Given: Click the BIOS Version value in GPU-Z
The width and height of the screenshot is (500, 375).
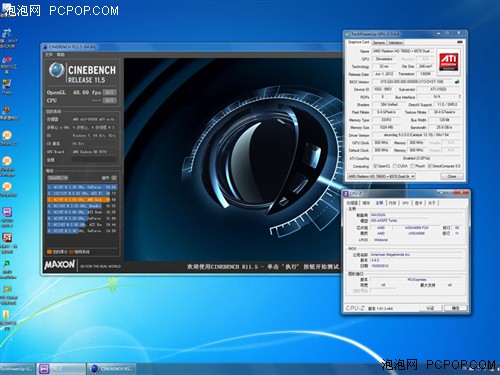Looking at the screenshot, I should [x=413, y=81].
